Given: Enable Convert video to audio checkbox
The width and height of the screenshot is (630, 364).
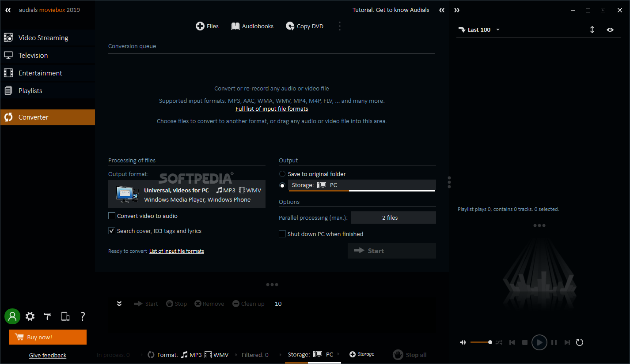Looking at the screenshot, I should coord(112,216).
